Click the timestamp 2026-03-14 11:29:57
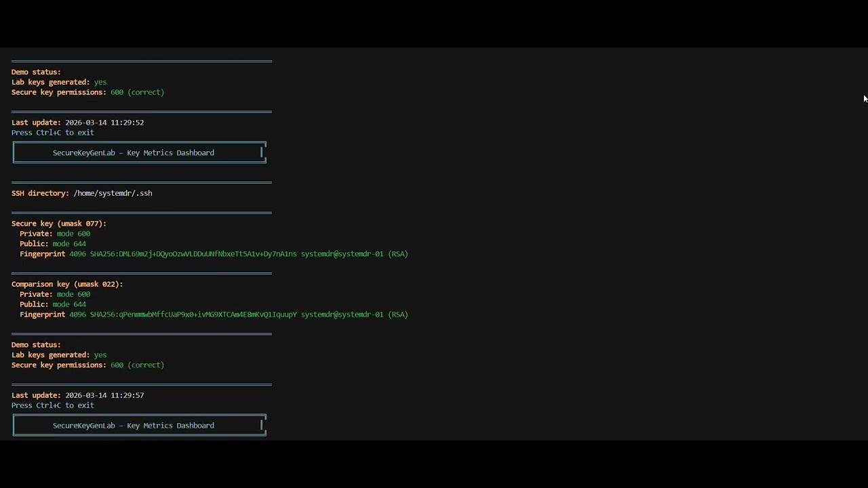868x488 pixels. click(104, 395)
